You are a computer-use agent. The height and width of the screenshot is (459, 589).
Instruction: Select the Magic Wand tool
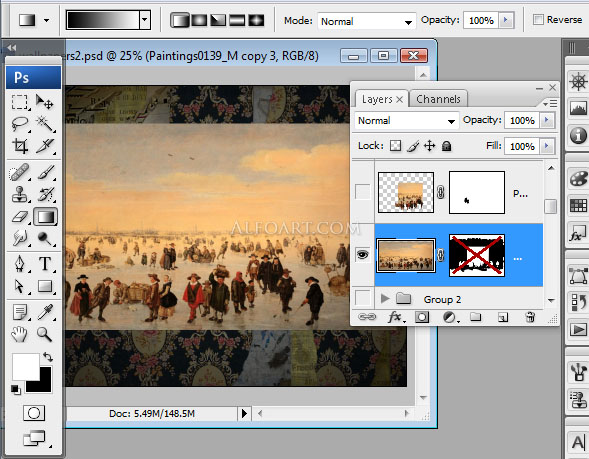(44, 124)
